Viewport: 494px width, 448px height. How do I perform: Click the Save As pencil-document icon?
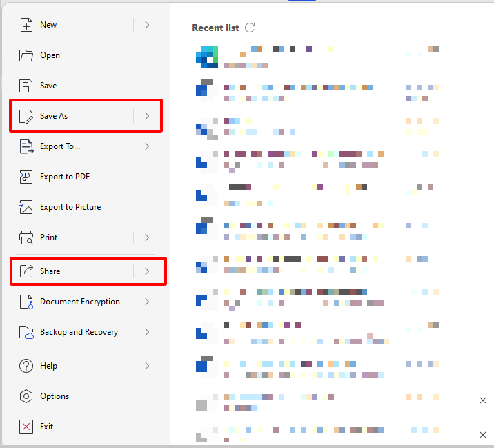tap(26, 116)
